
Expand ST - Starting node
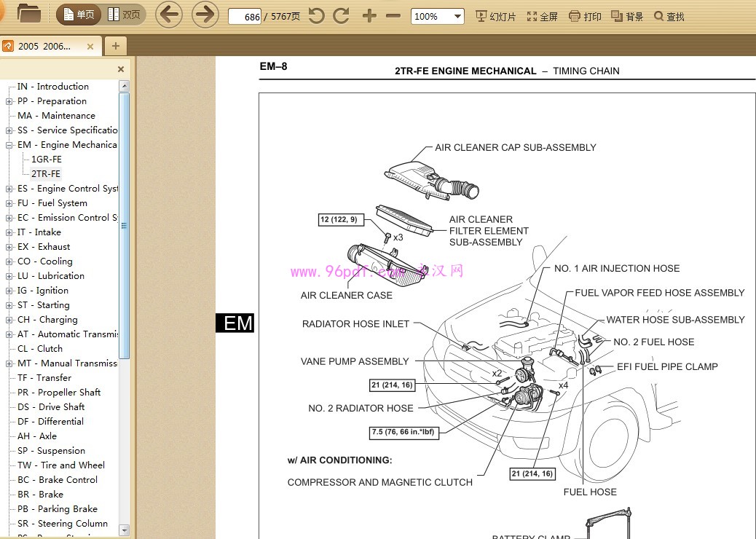9,305
